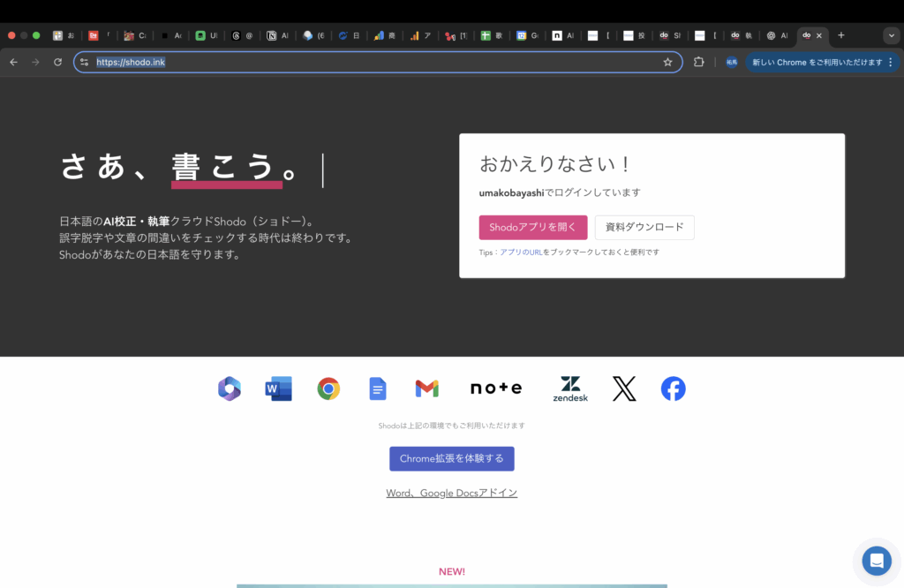Click the Chrome logo in supported apps row
Screen dimensions: 904x588
[328, 388]
